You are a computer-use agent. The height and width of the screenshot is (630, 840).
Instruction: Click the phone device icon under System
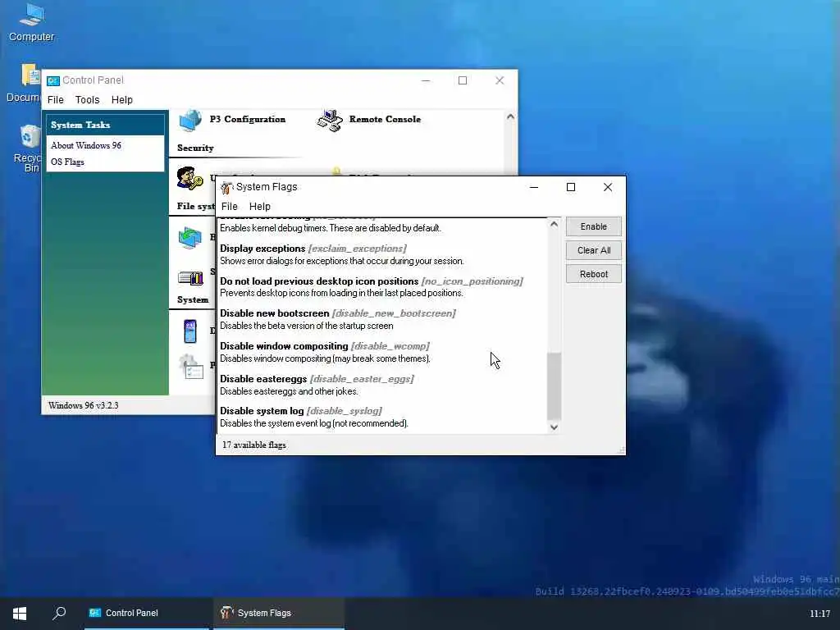click(x=190, y=331)
